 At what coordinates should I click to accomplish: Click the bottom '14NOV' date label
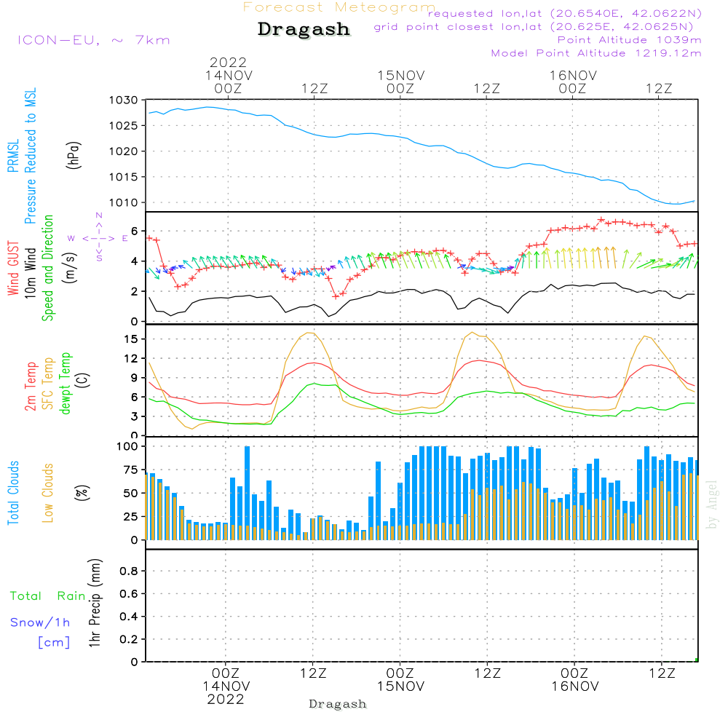[226, 687]
